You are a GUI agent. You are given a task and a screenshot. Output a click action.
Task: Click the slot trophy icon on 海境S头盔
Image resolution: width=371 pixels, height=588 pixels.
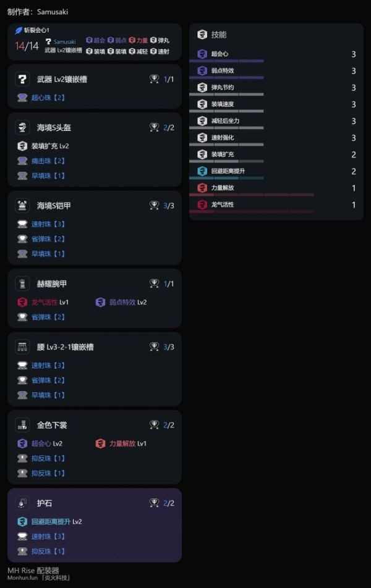click(155, 127)
